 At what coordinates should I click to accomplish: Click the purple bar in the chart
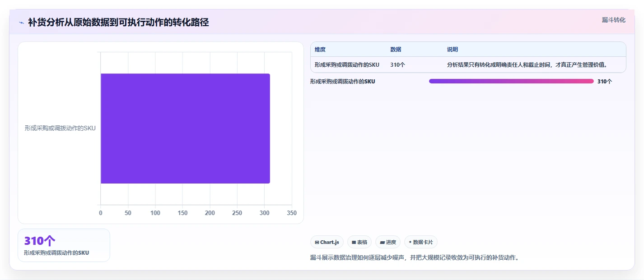coord(185,129)
